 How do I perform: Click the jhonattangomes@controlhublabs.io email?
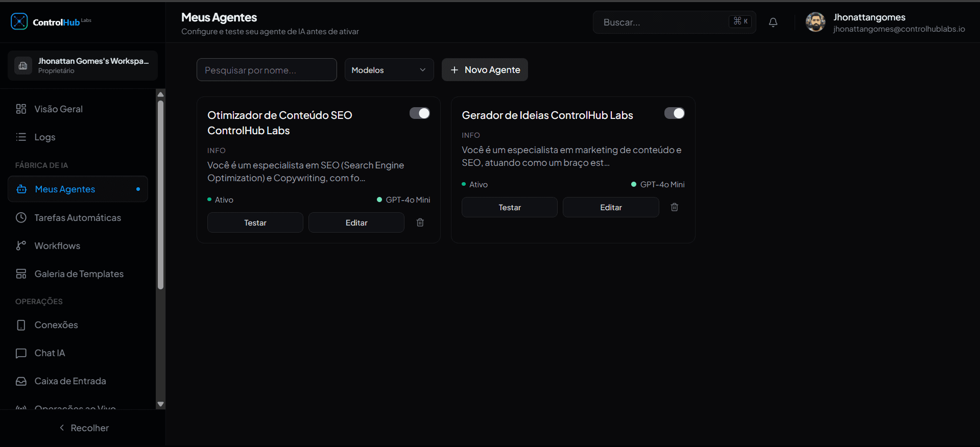899,29
